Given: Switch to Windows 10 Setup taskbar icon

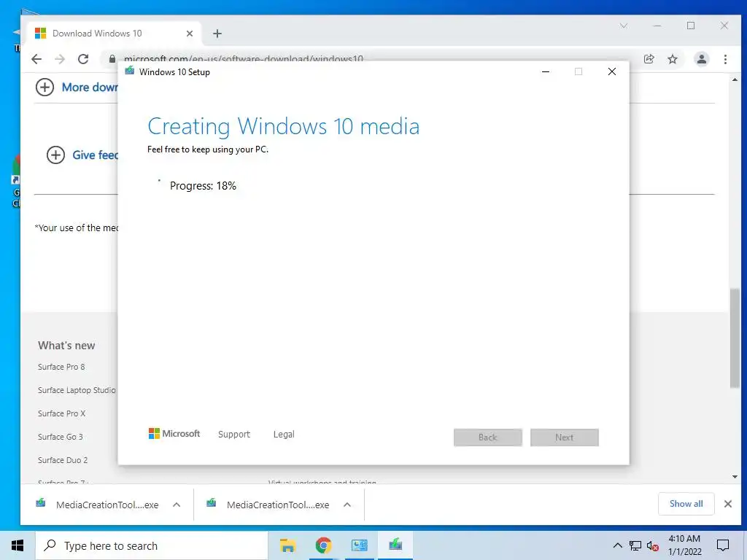Looking at the screenshot, I should 395,545.
